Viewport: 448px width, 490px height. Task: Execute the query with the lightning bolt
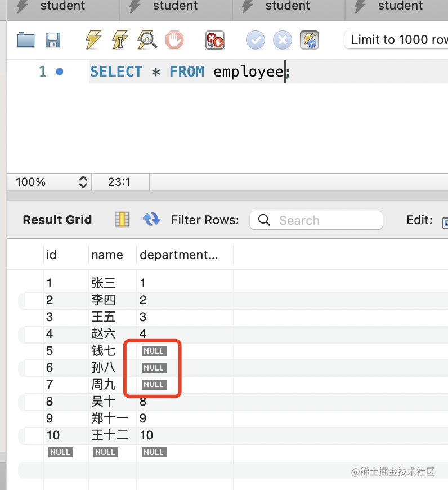click(93, 40)
